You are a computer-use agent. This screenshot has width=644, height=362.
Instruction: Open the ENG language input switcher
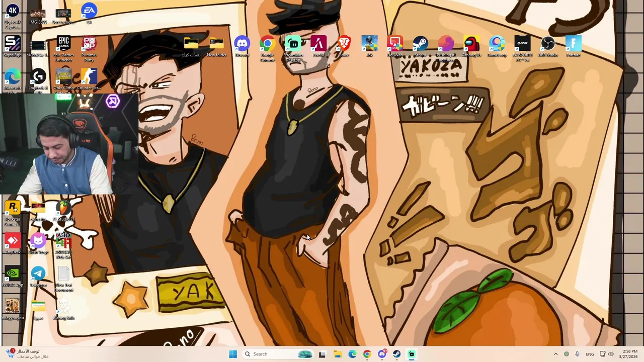(590, 354)
